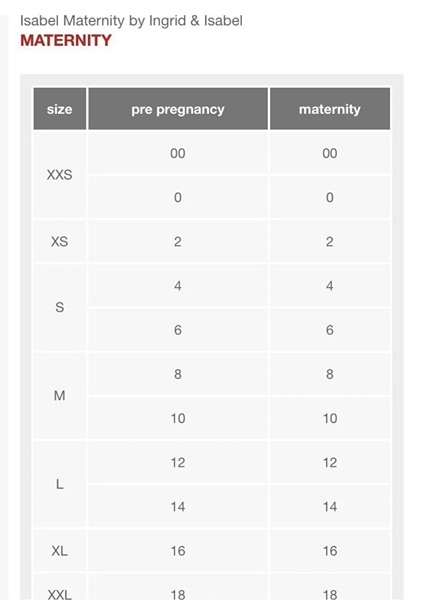Select the S size row label

pyautogui.click(x=60, y=307)
